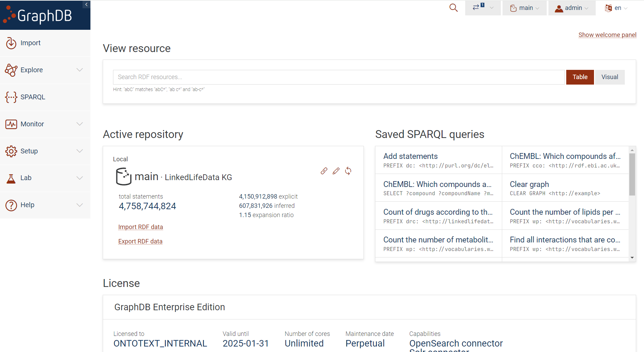Open the Help sidebar menu
Viewport: 644px width, 352px height.
[x=45, y=205]
